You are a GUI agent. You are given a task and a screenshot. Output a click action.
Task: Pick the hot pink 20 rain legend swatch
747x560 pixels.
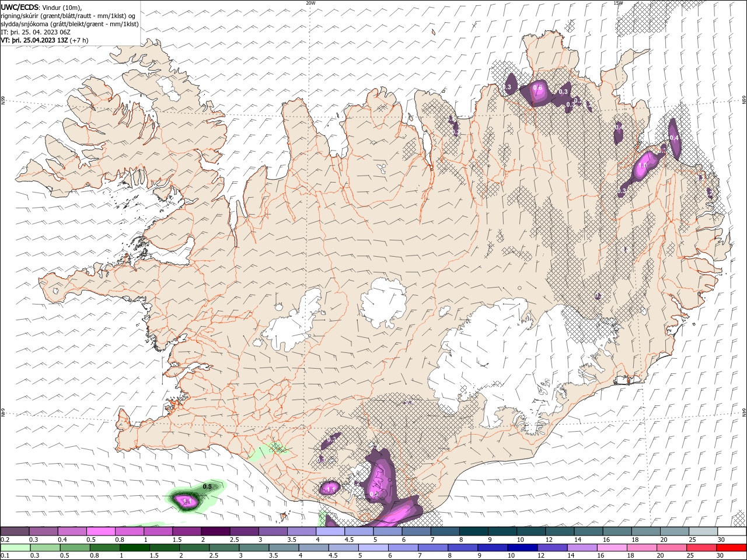[x=671, y=548]
